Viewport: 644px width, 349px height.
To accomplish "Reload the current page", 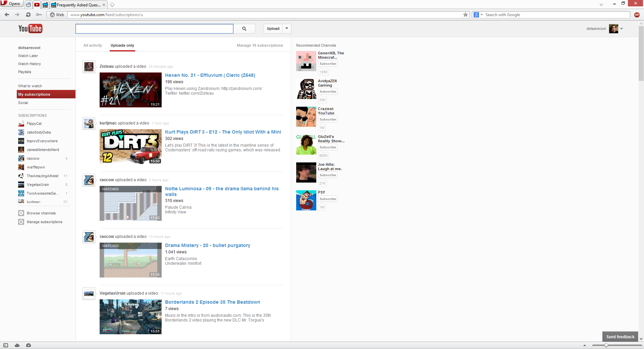I will 28,14.
